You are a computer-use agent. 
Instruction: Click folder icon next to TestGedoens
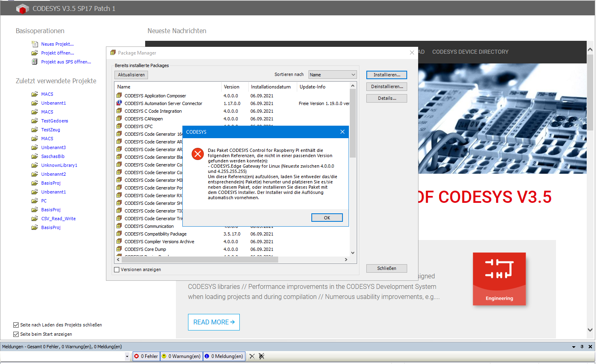(x=35, y=121)
